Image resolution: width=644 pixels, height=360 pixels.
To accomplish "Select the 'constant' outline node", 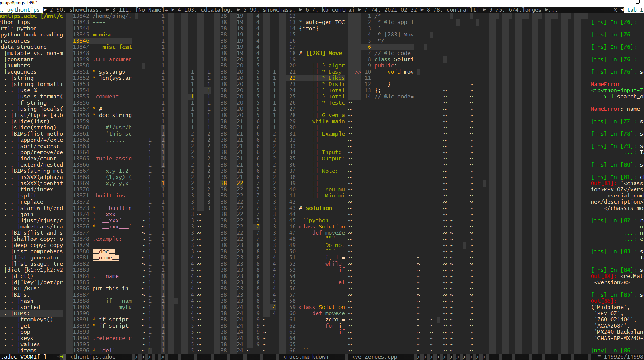I will 20,59.
